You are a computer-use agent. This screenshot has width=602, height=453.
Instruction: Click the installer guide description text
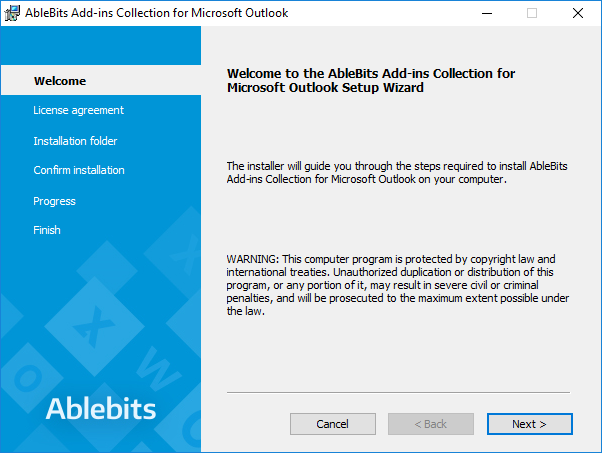[x=397, y=172]
